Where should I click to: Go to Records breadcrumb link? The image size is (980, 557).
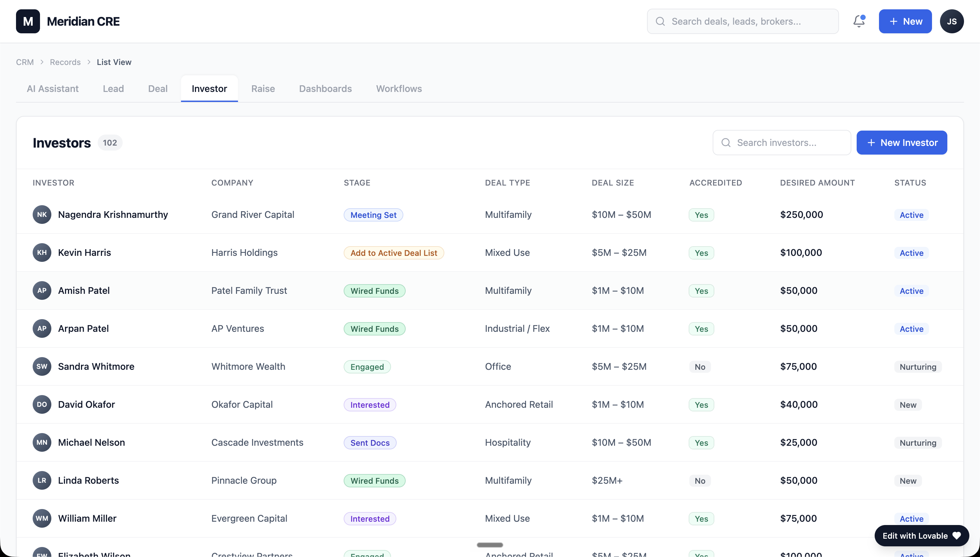point(65,62)
